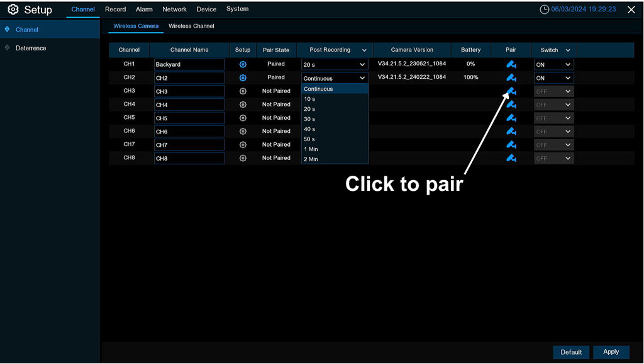Open the CH1 ON switch dropdown

553,64
